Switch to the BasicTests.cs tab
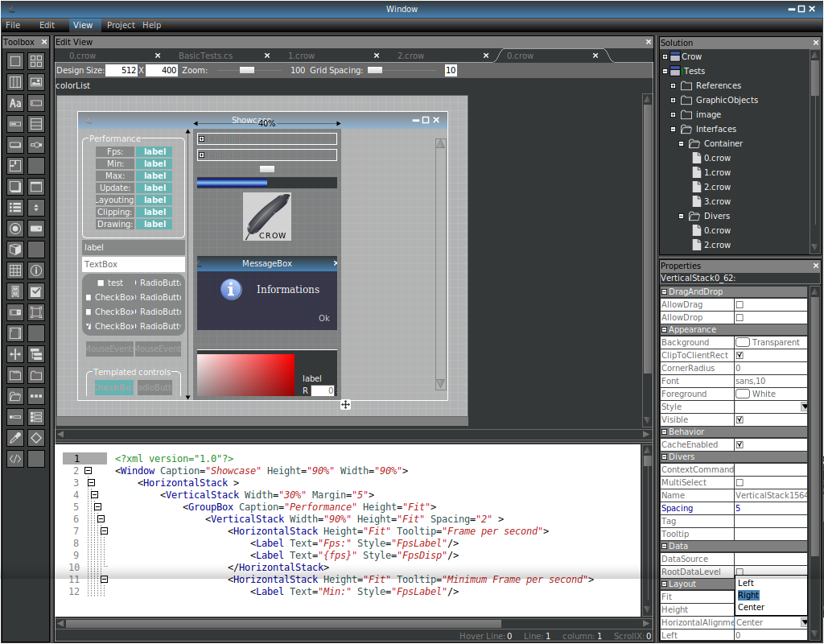Image resolution: width=824 pixels, height=644 pixels. (x=205, y=56)
